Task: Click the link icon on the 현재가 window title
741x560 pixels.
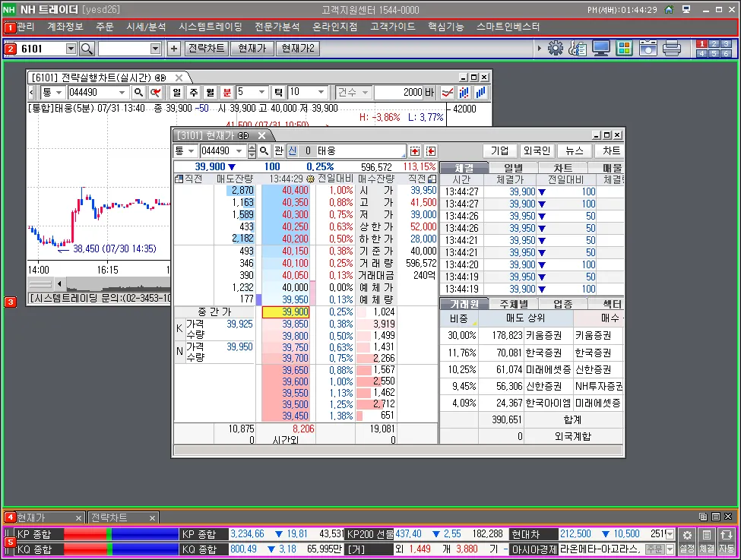Action: (x=243, y=135)
